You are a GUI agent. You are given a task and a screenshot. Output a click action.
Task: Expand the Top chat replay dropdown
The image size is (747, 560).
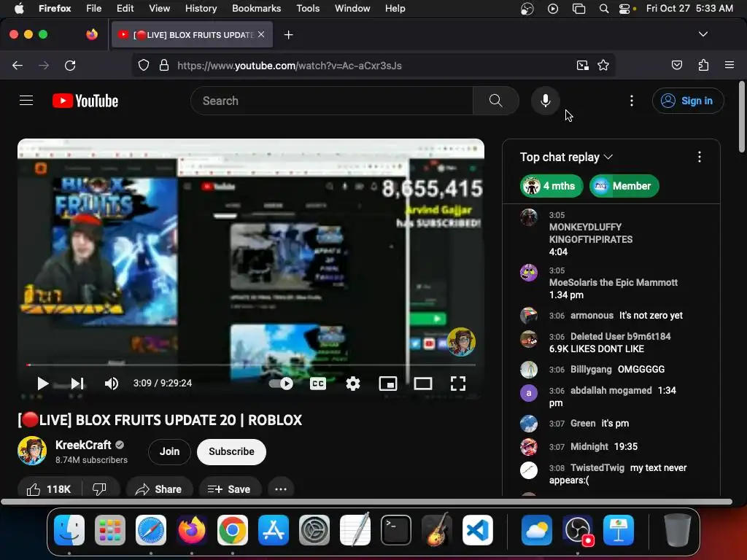(566, 157)
